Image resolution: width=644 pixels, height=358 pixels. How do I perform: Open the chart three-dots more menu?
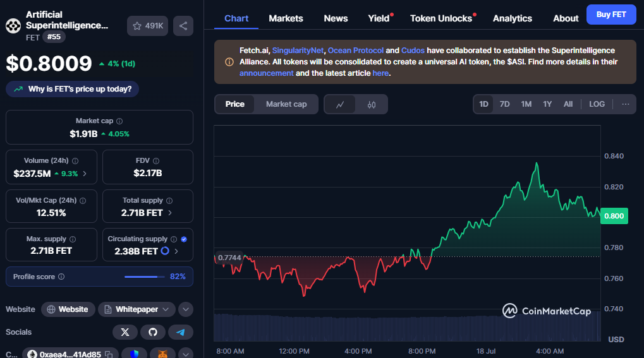tap(626, 104)
